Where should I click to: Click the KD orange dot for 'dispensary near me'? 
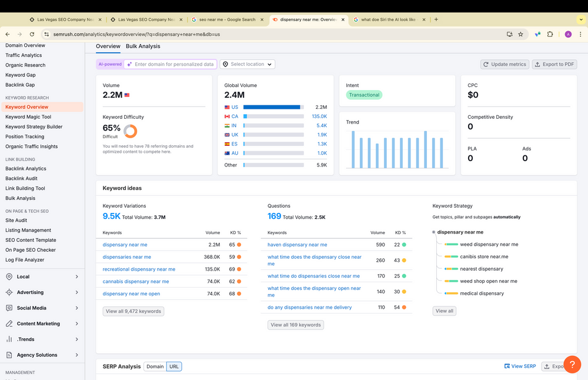(239, 245)
